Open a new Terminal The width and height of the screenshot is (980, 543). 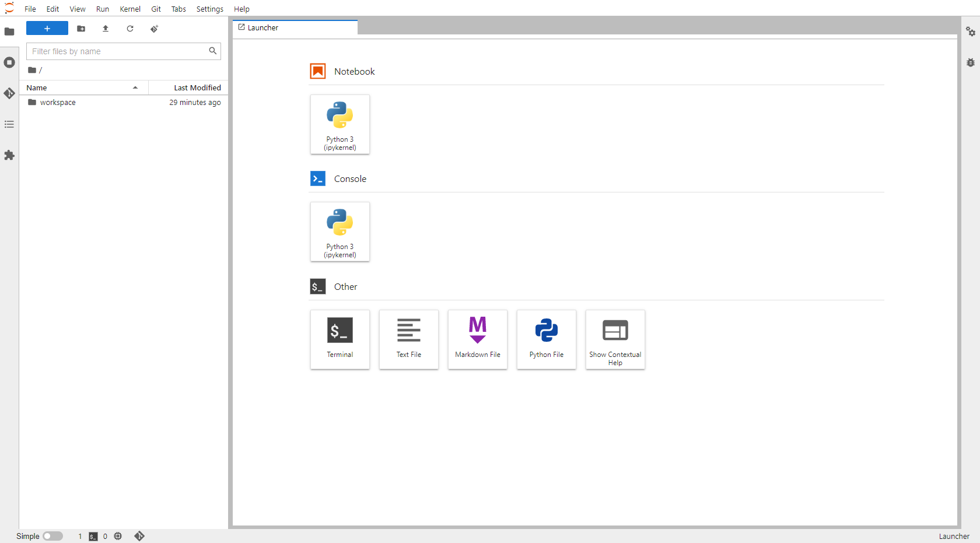click(340, 339)
